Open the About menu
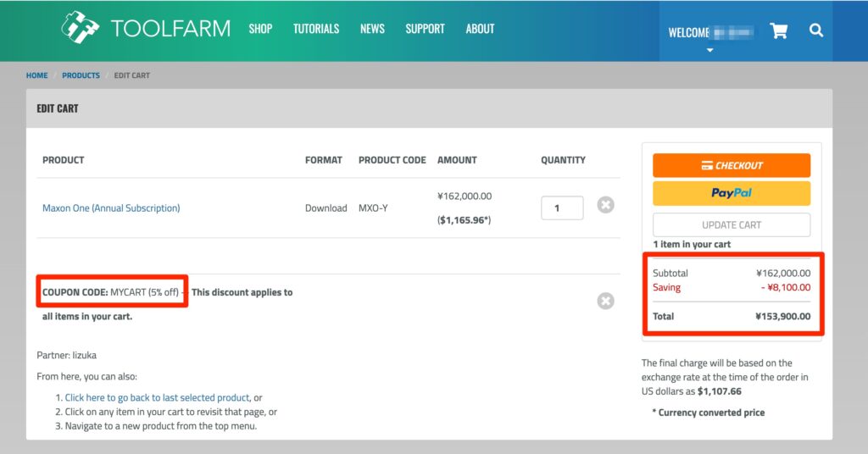 coord(480,29)
